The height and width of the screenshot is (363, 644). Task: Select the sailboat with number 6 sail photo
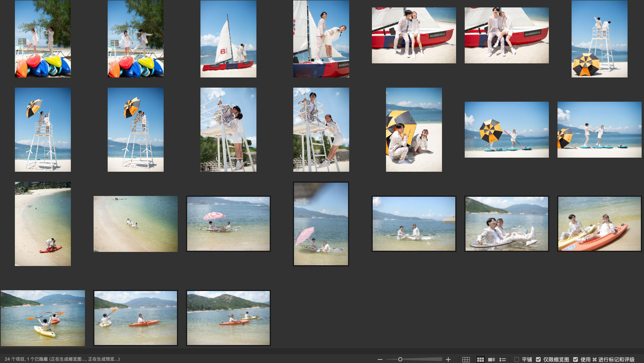coord(228,39)
